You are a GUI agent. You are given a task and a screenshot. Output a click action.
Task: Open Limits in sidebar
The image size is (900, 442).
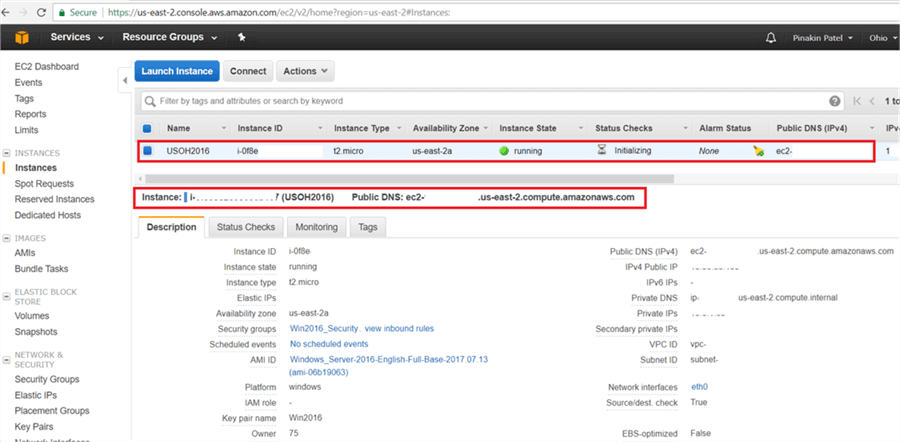point(26,130)
